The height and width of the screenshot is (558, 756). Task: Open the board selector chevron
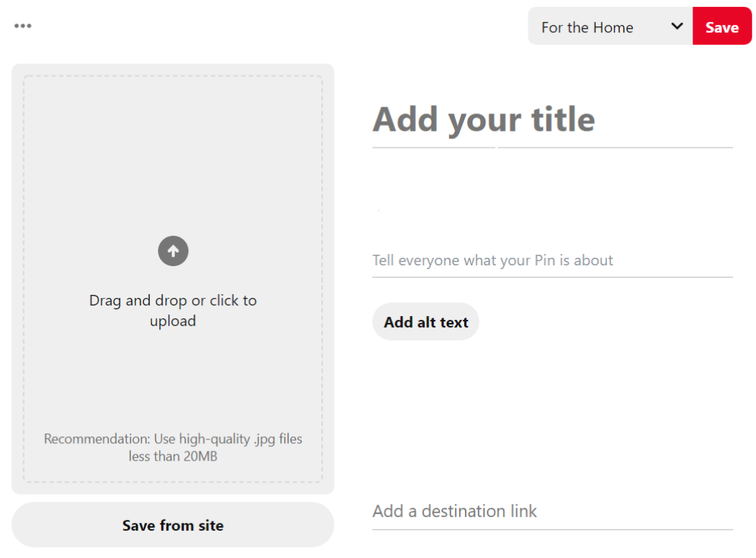677,26
